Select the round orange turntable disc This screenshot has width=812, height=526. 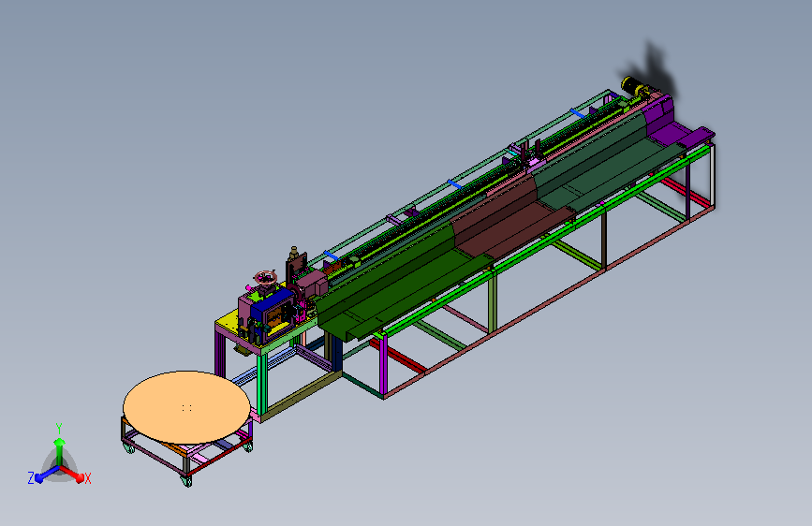pos(187,407)
